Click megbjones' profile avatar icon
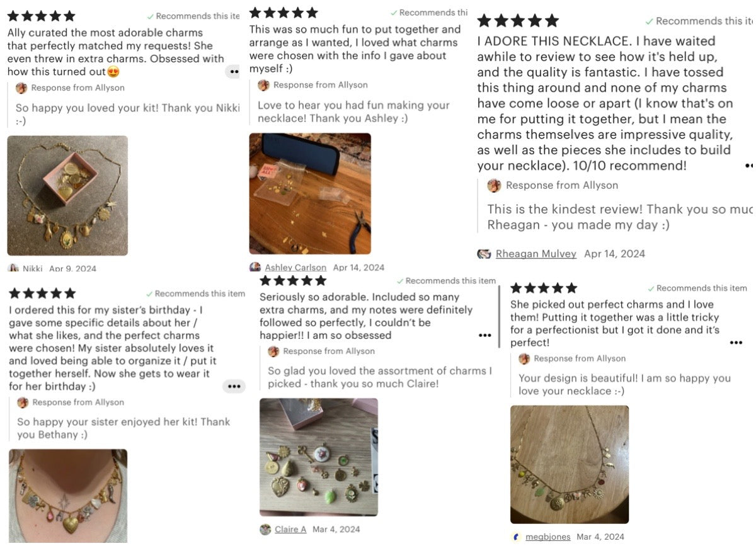756x546 pixels. (517, 537)
